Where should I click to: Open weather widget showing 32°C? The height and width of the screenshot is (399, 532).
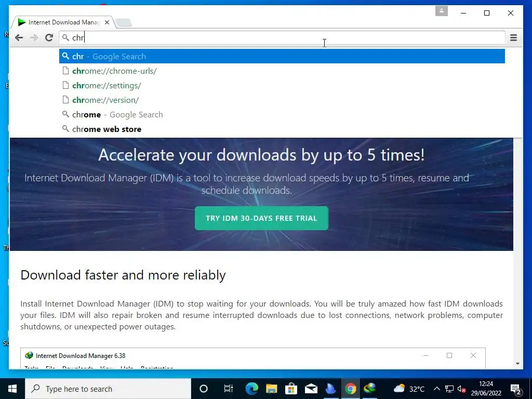[409, 389]
